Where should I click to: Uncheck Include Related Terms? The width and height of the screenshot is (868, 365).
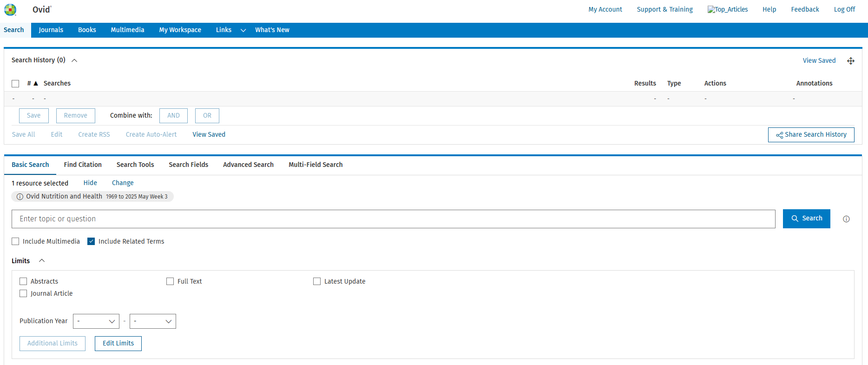tap(92, 241)
